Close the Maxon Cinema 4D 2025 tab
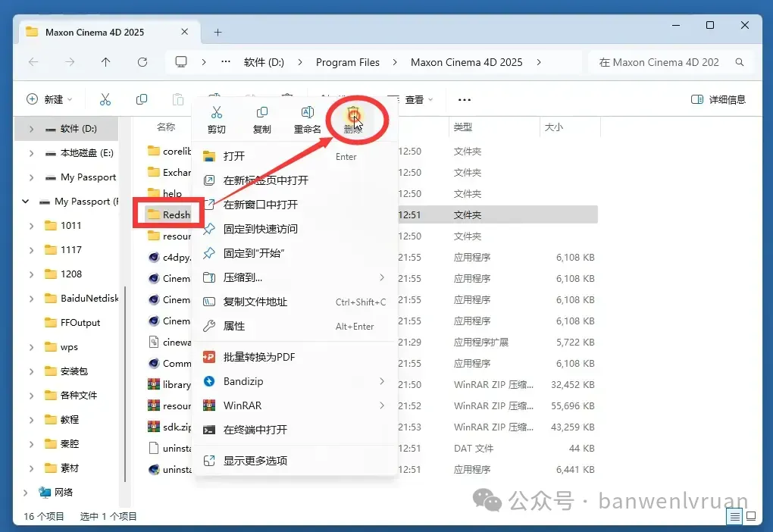Image resolution: width=773 pixels, height=532 pixels. tap(184, 32)
